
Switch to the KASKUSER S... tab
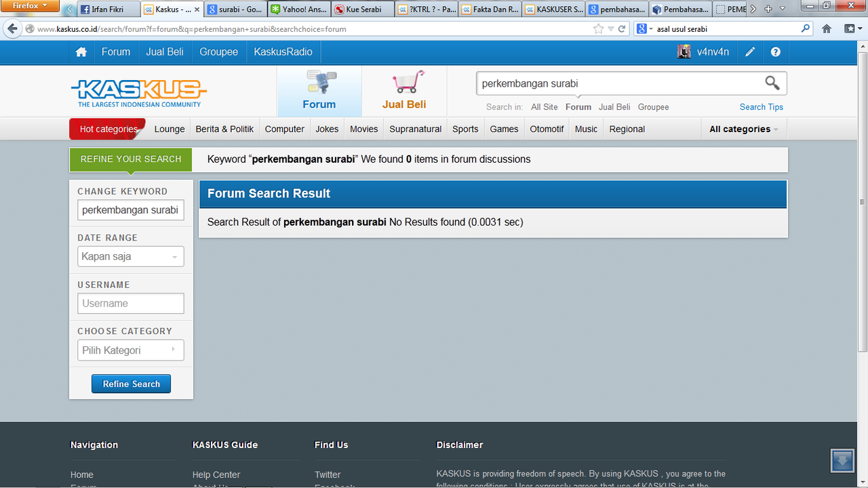[554, 9]
